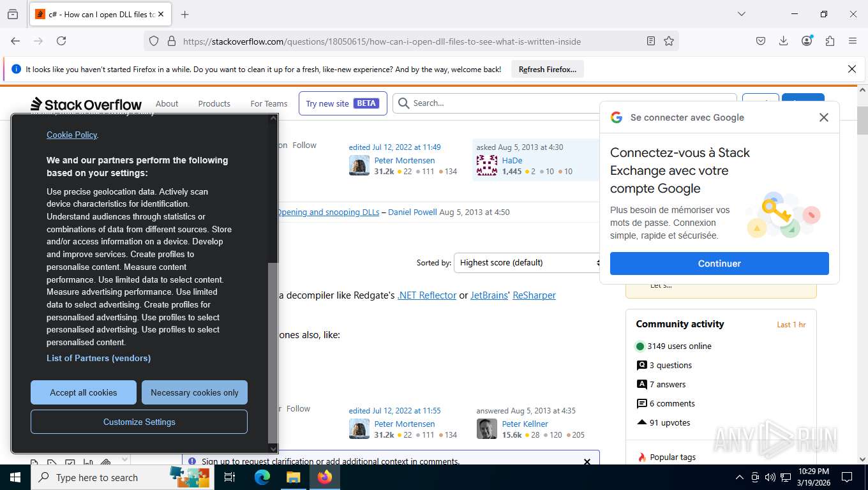Reload the page with the refresh icon
868x490 pixels.
coord(61,41)
